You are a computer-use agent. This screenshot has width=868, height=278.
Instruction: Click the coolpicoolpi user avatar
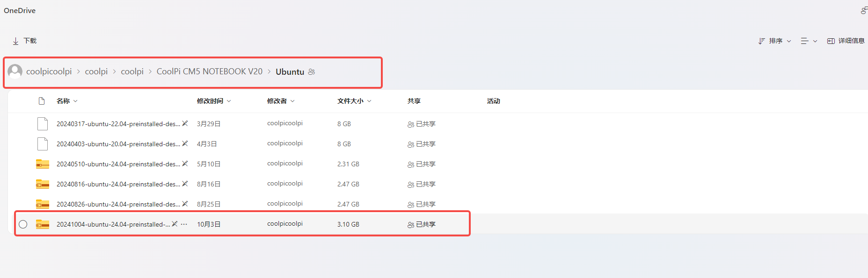pyautogui.click(x=15, y=71)
